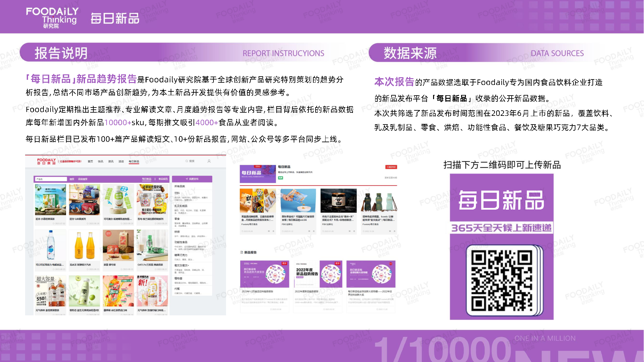
Task: Select the 每日新品 tab in purple bar
Action: pyautogui.click(x=147, y=179)
